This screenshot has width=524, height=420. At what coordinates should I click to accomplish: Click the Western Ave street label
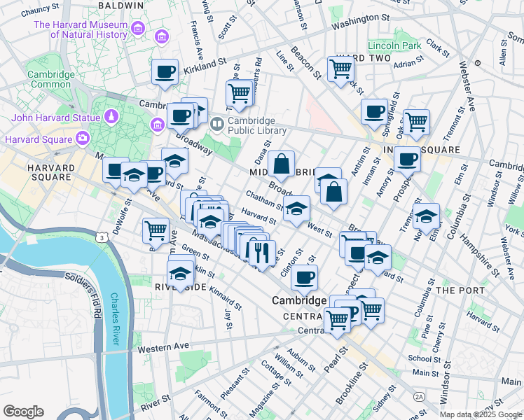163,348
